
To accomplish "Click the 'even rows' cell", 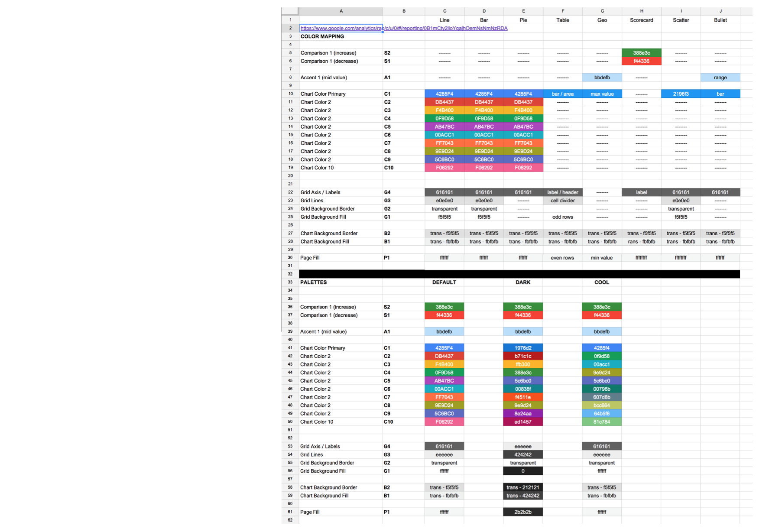I will point(562,258).
